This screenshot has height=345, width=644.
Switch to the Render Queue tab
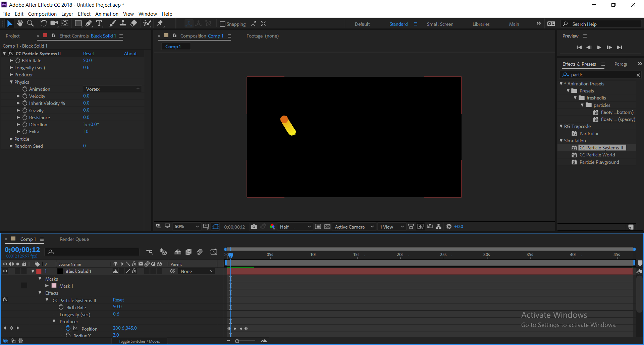coord(74,239)
